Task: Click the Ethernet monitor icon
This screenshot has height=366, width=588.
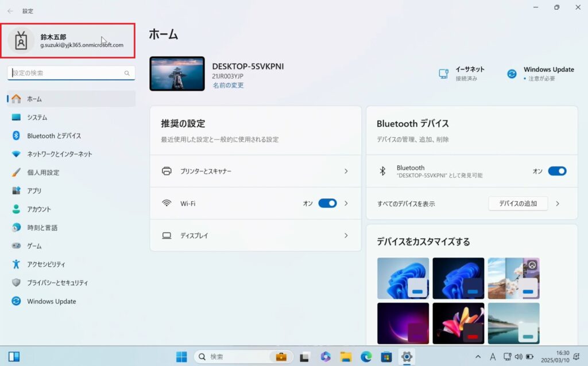Action: point(444,74)
